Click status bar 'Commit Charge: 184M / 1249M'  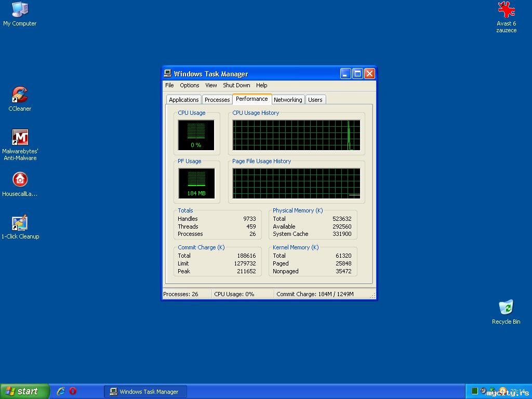click(315, 294)
